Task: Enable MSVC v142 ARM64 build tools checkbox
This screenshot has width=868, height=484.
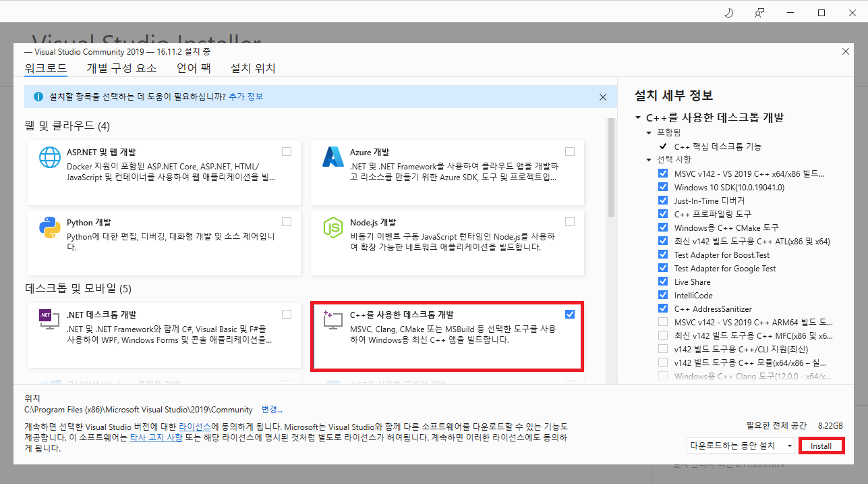Action: click(x=663, y=322)
